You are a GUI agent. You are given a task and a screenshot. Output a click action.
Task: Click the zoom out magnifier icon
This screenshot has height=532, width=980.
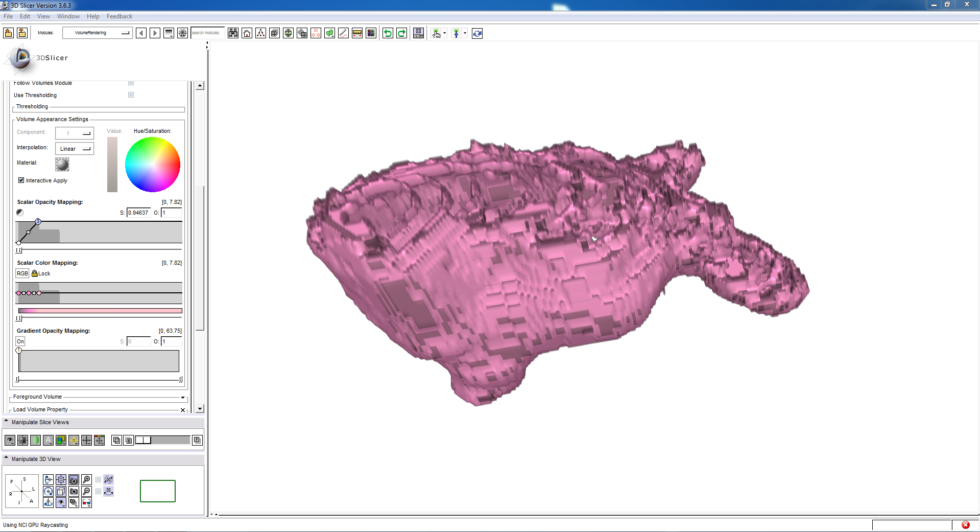pyautogui.click(x=86, y=491)
